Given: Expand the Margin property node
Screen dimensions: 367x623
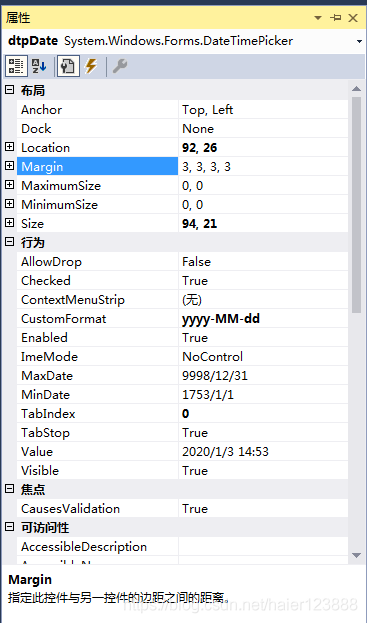Looking at the screenshot, I should [x=10, y=166].
